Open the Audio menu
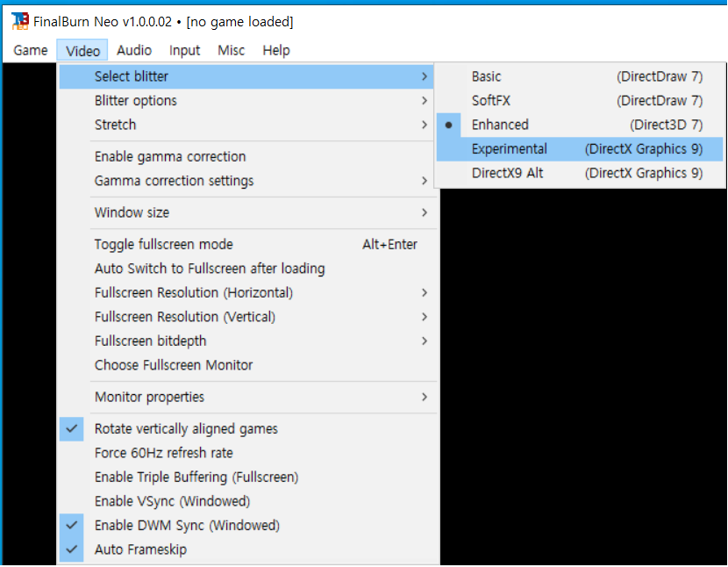Image resolution: width=728 pixels, height=567 pixels. 134,50
